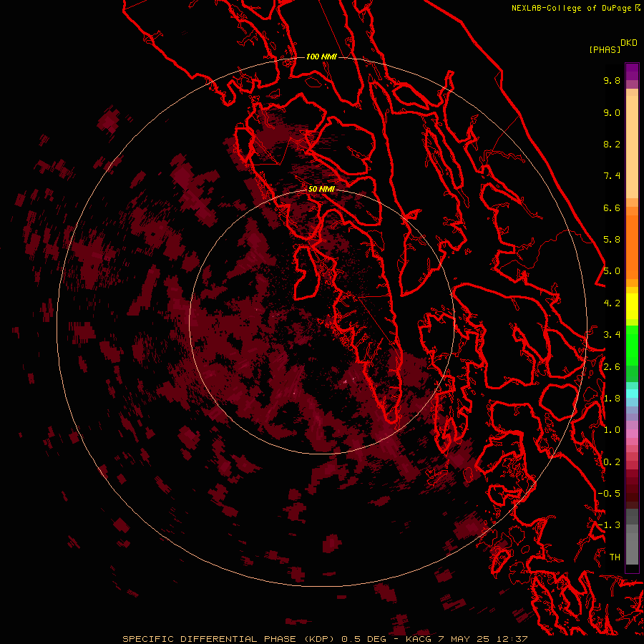Select the 2.6 legend value
The image size is (644, 644).
pos(612,367)
